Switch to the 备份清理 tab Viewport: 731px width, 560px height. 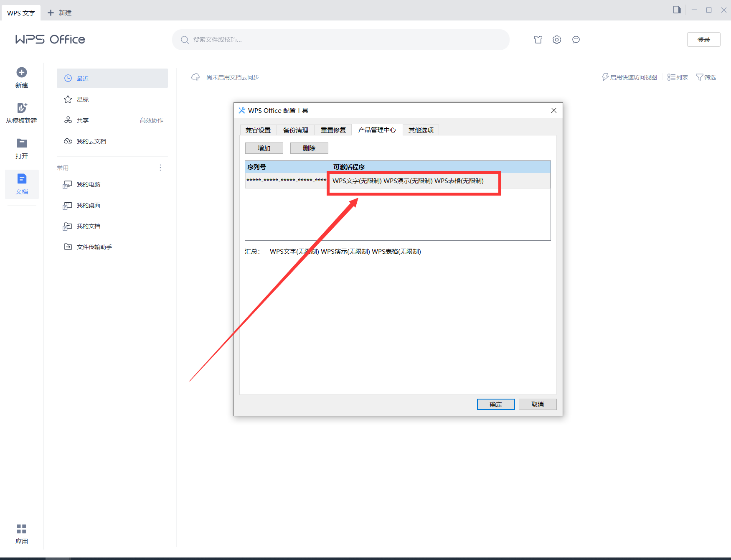[x=296, y=130]
